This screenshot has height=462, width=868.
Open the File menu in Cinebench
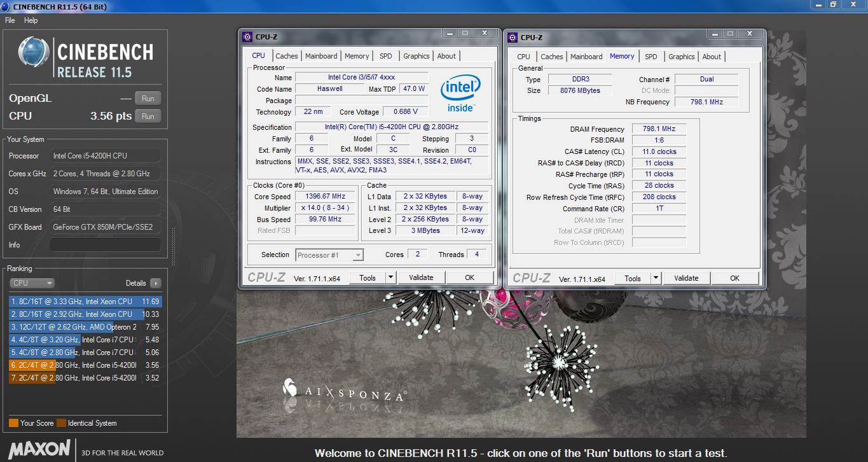[10, 20]
